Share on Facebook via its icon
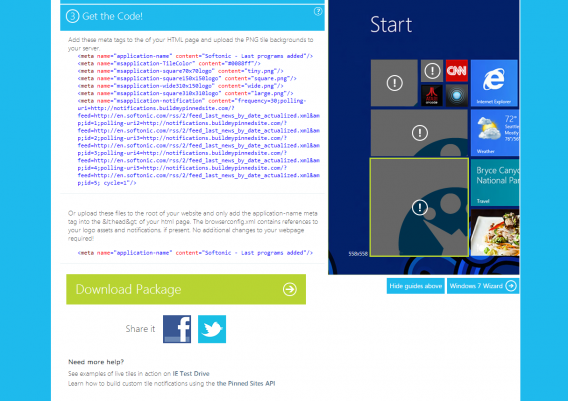Screen dimensions: 568x401 point(177,329)
